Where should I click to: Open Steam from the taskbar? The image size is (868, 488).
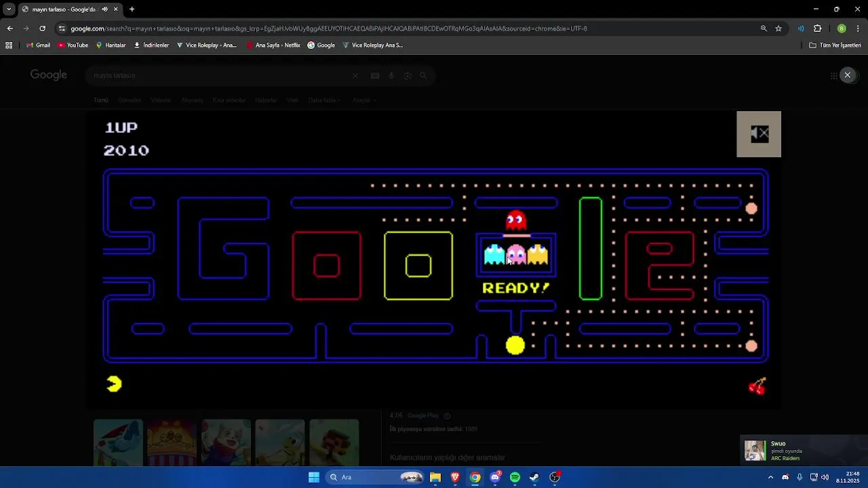click(x=534, y=477)
